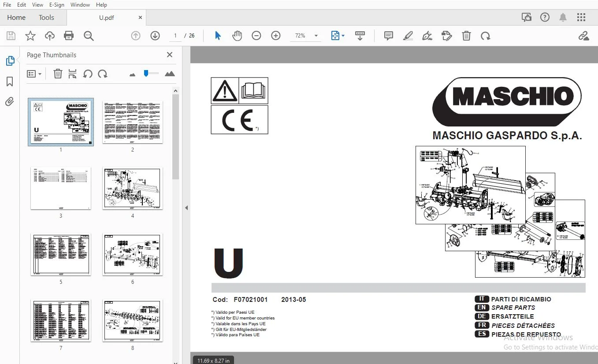Open the E-Sign menu
The height and width of the screenshot is (364, 598).
pyautogui.click(x=56, y=4)
